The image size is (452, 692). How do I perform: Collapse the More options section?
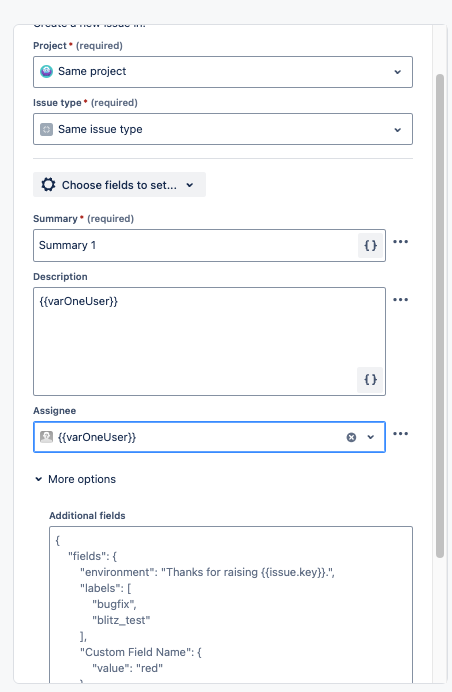[75, 479]
